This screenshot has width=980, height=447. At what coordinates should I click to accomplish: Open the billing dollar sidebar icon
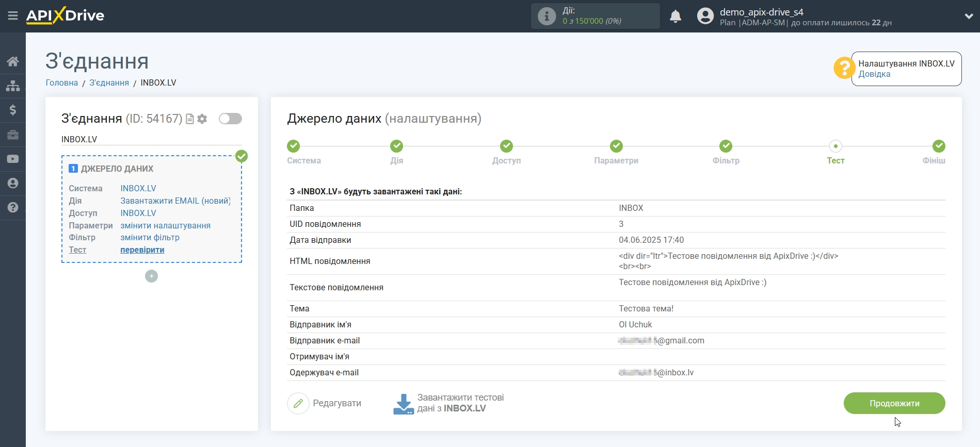[13, 110]
